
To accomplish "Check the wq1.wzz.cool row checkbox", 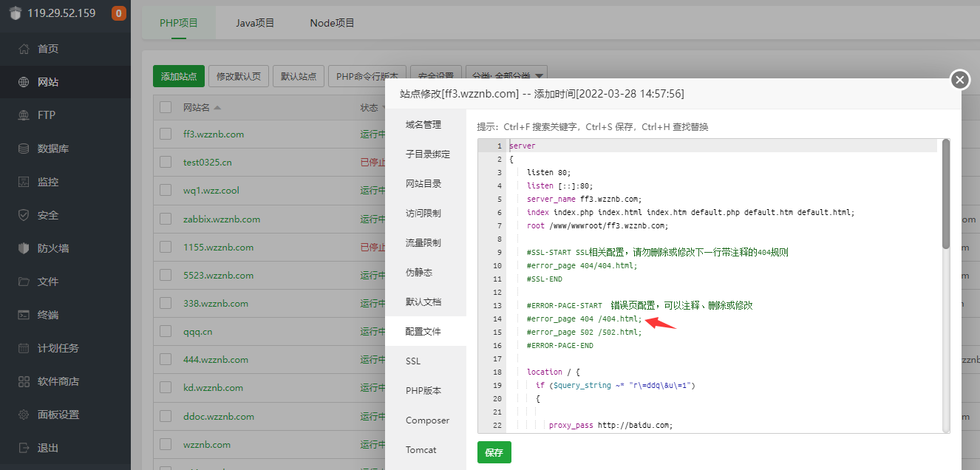I will pos(166,190).
